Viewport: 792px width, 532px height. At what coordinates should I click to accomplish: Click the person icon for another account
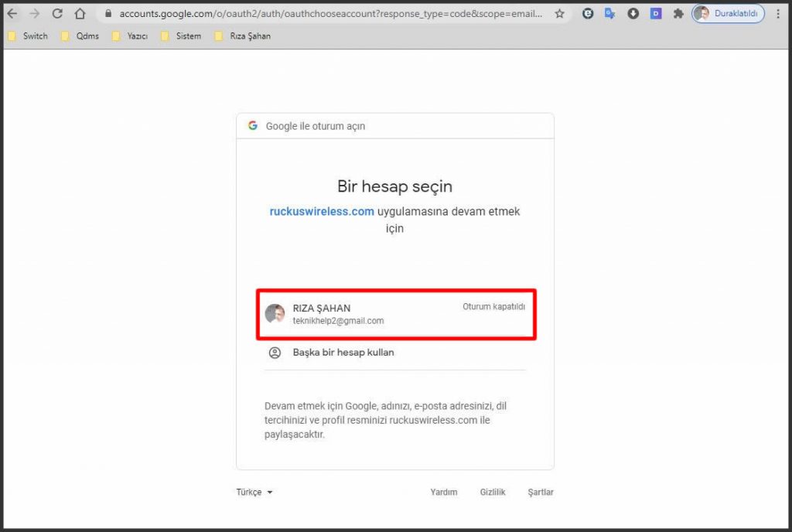point(275,353)
